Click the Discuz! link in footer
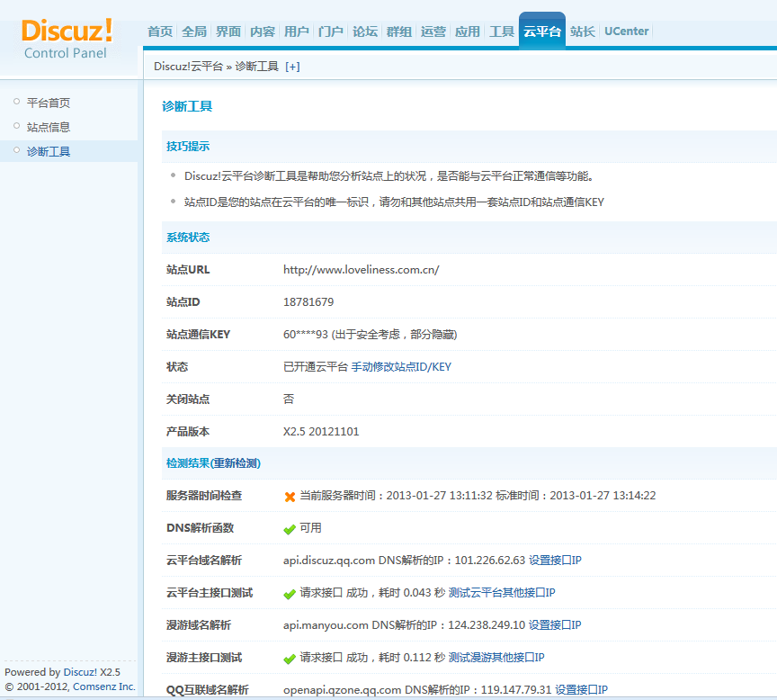This screenshot has height=700, width=777. (x=80, y=672)
